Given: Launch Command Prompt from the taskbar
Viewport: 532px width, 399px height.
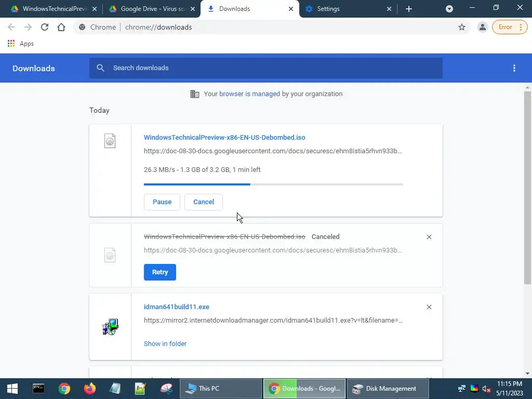Looking at the screenshot, I should (x=38, y=389).
